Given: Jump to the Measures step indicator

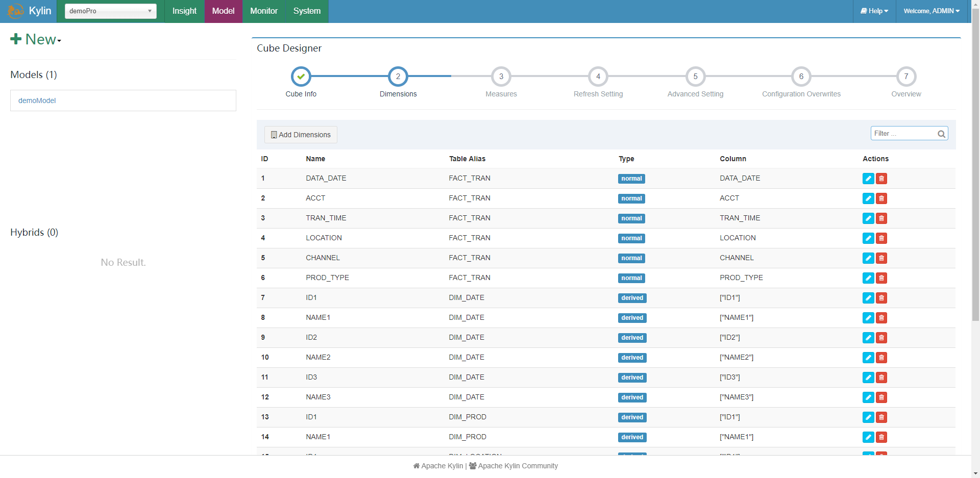Looking at the screenshot, I should point(501,77).
